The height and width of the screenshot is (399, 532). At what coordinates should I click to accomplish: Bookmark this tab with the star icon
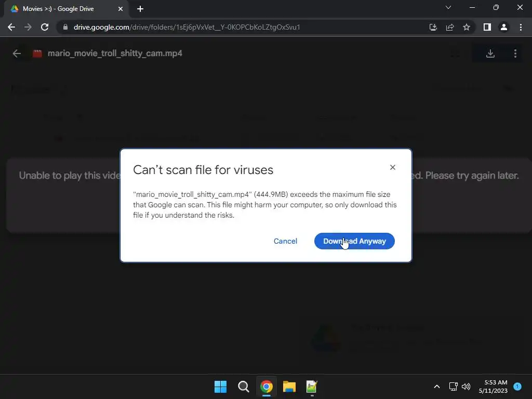click(467, 27)
